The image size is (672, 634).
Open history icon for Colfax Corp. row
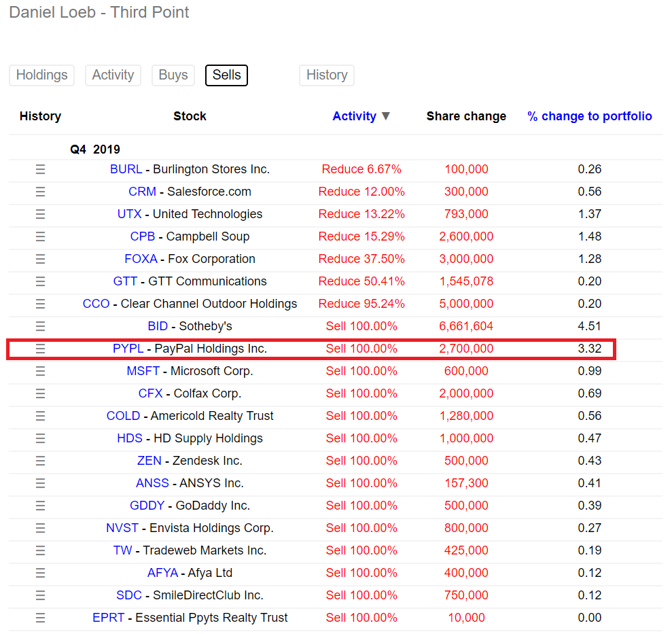40,393
